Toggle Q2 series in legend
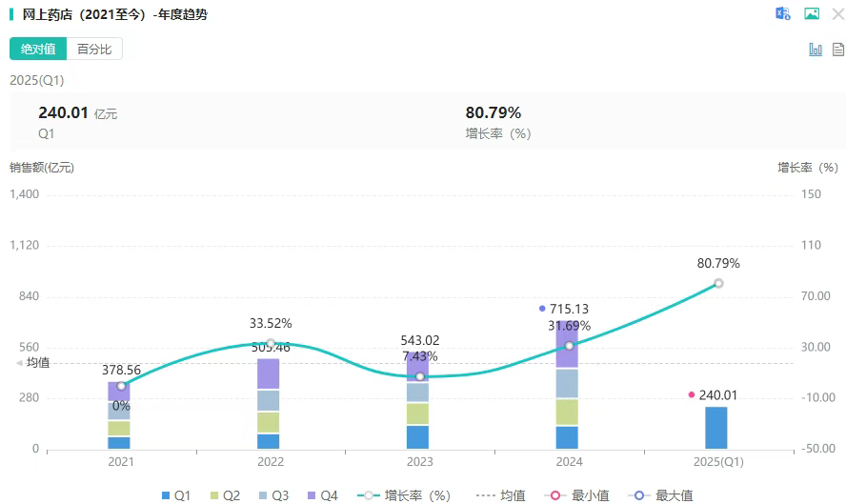This screenshot has height=504, width=846. [x=225, y=495]
